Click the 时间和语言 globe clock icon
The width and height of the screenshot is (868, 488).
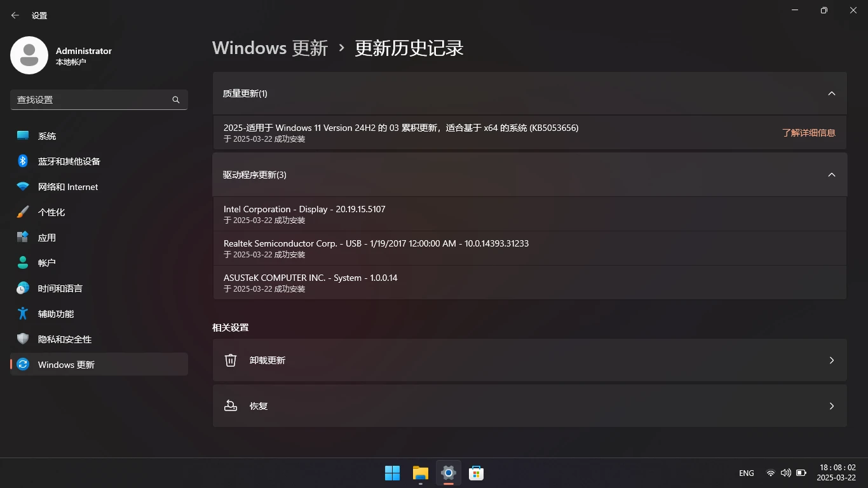[x=23, y=288]
